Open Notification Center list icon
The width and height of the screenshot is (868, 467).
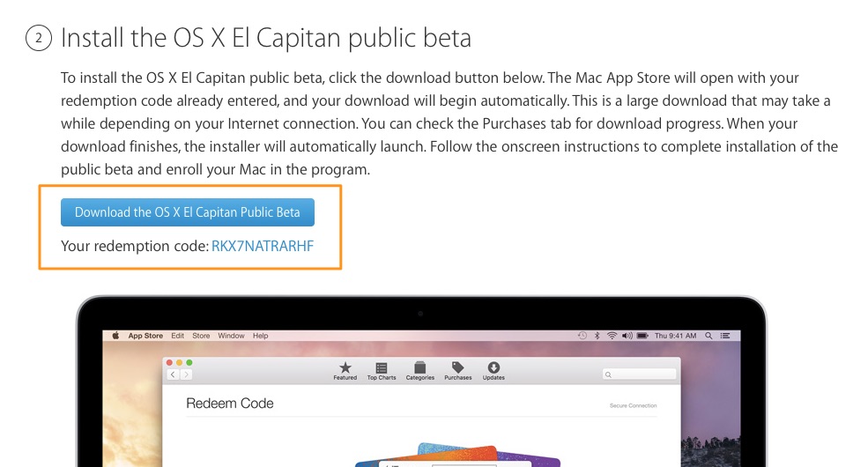pyautogui.click(x=725, y=336)
